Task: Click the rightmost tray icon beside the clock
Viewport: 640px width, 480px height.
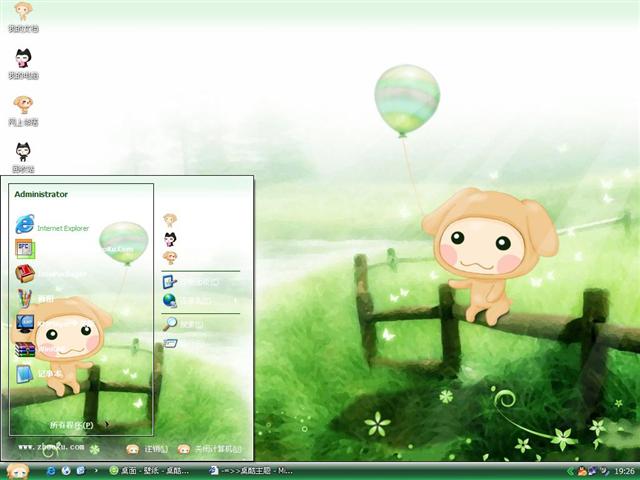Action: [604, 471]
